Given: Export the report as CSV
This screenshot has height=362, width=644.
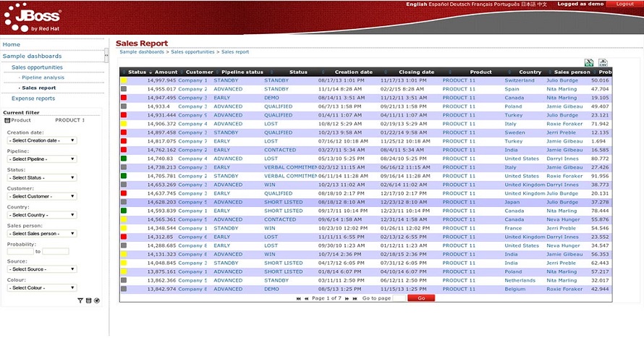Looking at the screenshot, I should pos(603,63).
